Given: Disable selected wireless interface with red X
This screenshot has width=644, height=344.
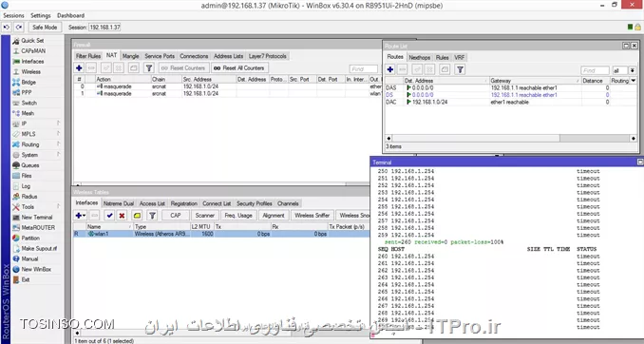Looking at the screenshot, I should click(122, 216).
